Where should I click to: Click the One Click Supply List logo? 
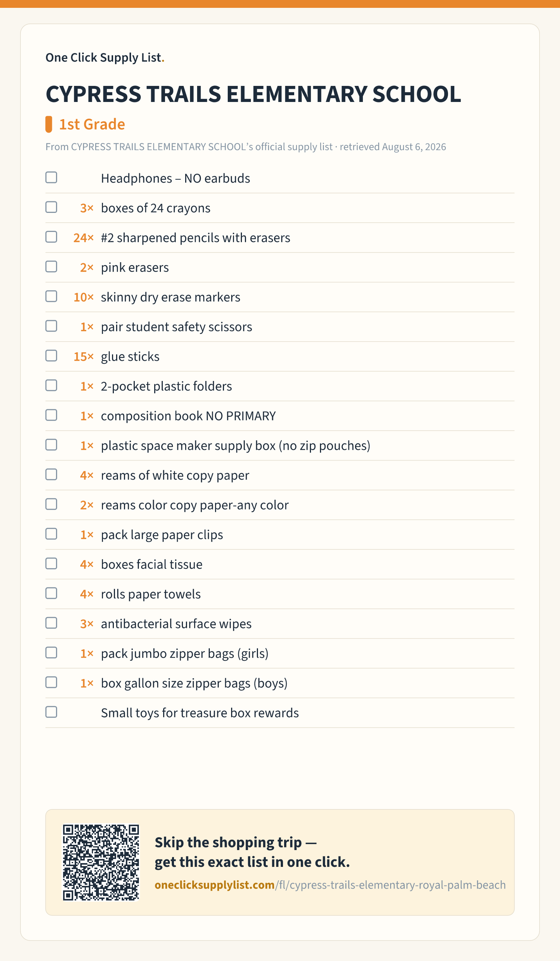point(105,58)
